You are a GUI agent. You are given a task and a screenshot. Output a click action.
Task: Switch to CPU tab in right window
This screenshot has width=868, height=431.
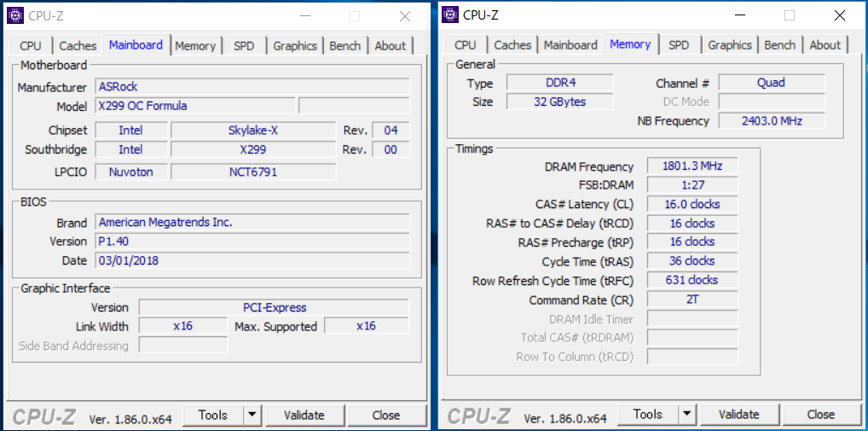(x=465, y=45)
